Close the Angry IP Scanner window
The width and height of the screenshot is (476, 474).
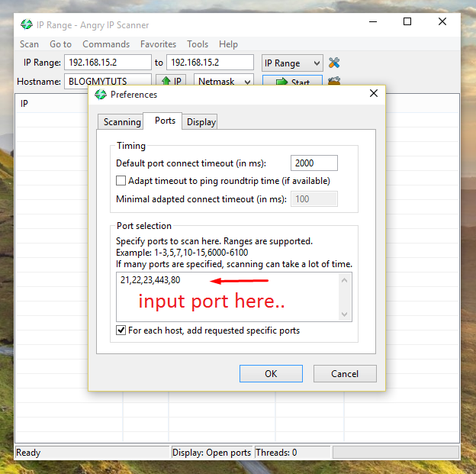(442, 21)
